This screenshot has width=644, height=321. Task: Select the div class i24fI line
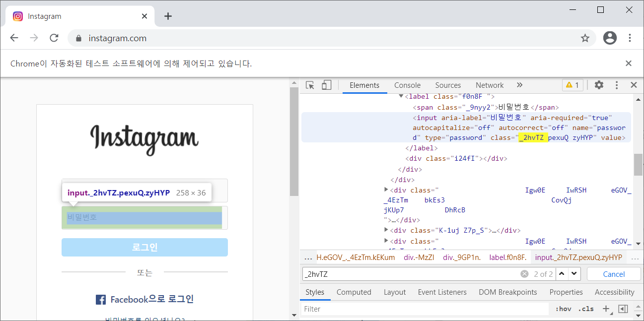(456, 159)
